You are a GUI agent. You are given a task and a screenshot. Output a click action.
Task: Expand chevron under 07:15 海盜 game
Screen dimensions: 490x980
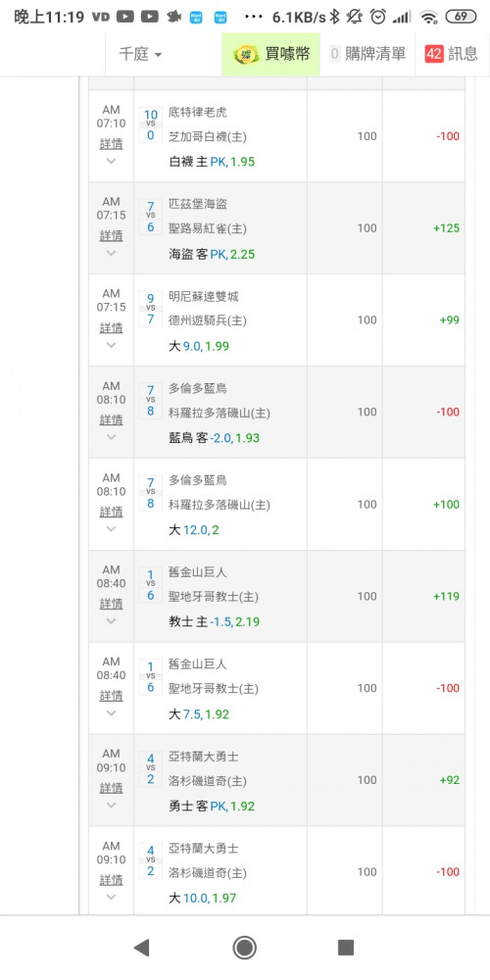[112, 253]
